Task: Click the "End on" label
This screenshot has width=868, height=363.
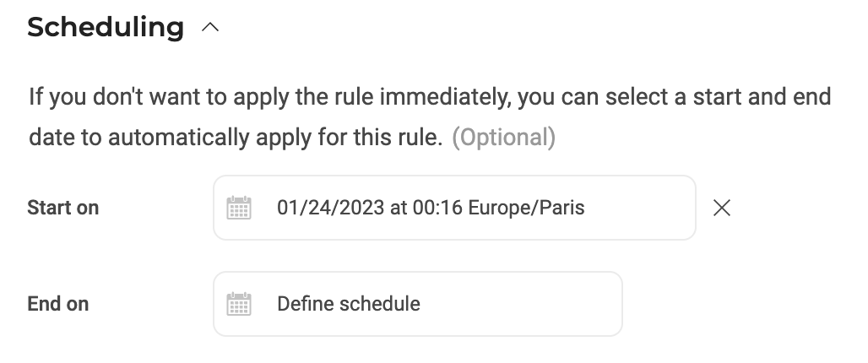Action: click(x=57, y=304)
